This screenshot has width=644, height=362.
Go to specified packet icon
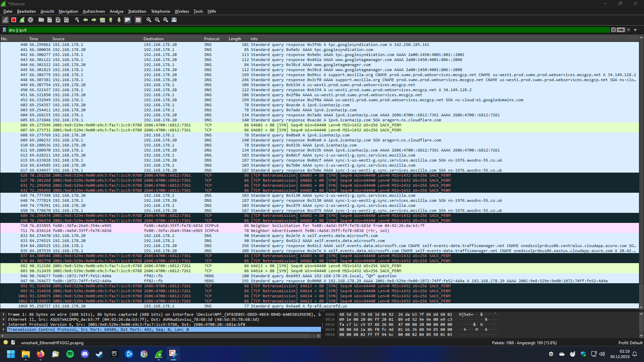tap(102, 20)
